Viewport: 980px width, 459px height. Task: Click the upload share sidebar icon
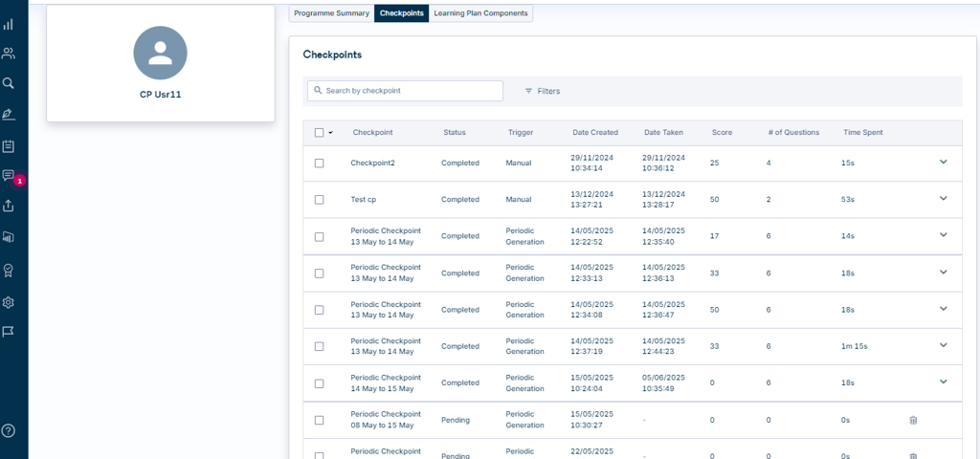click(x=8, y=206)
